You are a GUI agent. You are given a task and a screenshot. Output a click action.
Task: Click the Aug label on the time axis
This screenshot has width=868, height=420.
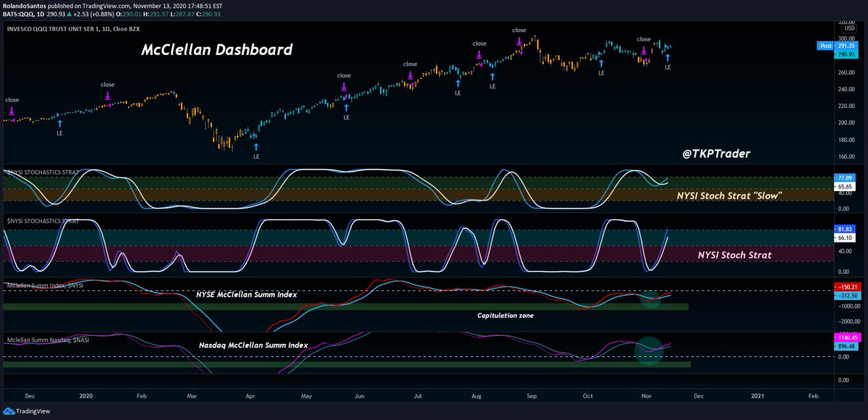(x=477, y=396)
